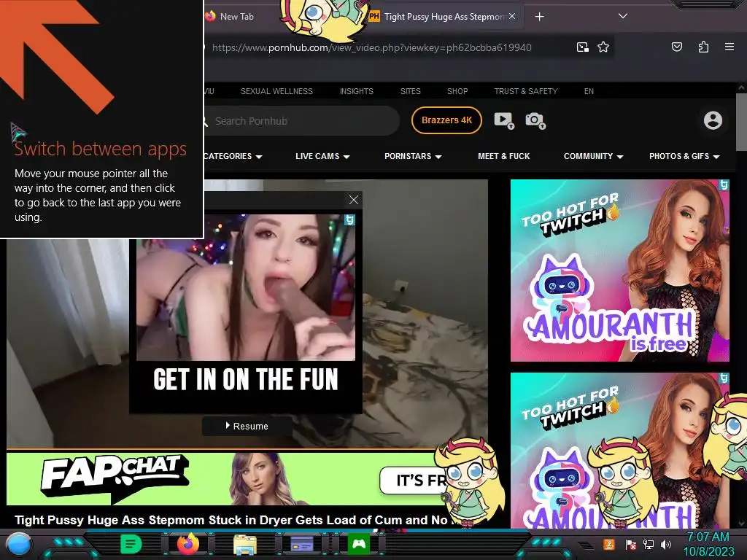This screenshot has width=747, height=560.
Task: Open the Sexual Wellness top link
Action: pos(276,91)
